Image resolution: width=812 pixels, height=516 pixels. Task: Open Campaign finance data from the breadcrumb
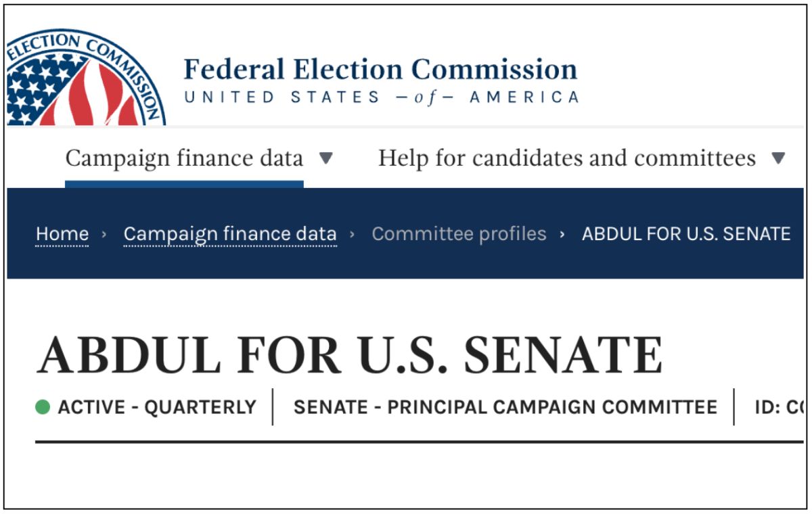pyautogui.click(x=229, y=233)
